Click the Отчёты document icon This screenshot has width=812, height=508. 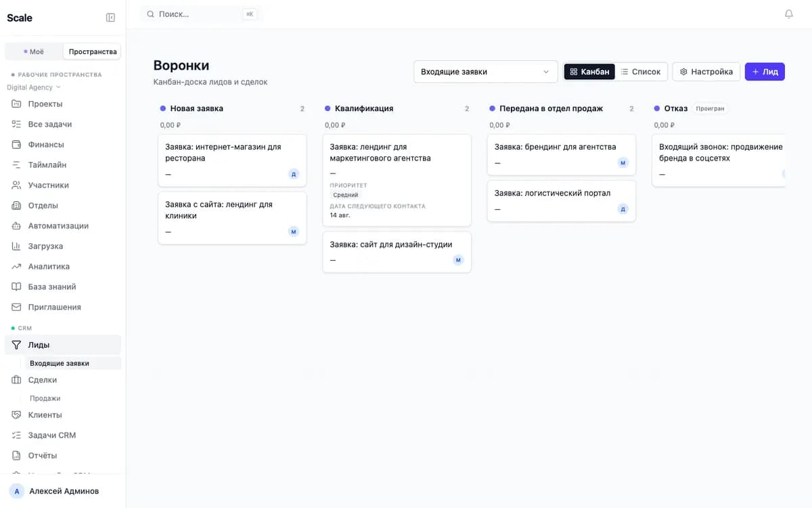click(x=16, y=455)
